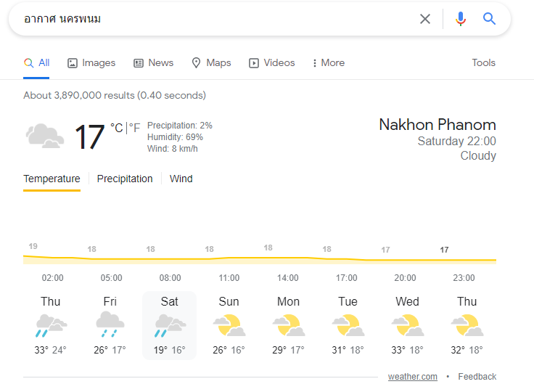Click the Feedback link
Screen dimensions: 534x392
[477, 376]
